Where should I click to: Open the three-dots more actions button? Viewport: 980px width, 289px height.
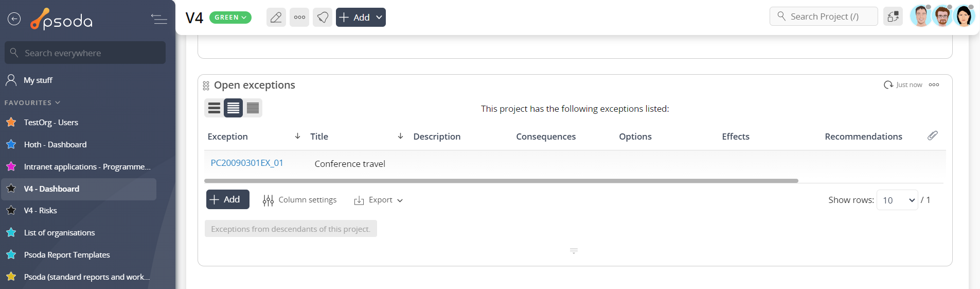pos(299,18)
